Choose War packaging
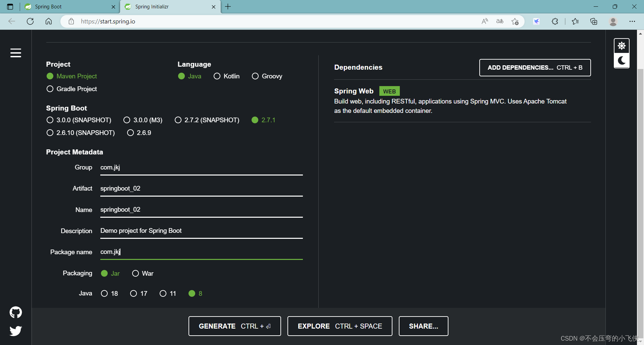644x345 pixels. click(x=143, y=274)
